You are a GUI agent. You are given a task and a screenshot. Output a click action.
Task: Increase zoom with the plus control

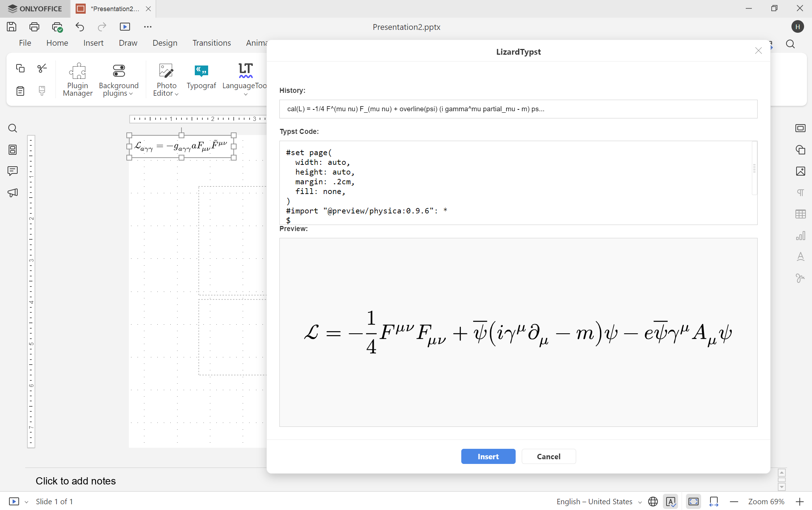click(x=799, y=501)
